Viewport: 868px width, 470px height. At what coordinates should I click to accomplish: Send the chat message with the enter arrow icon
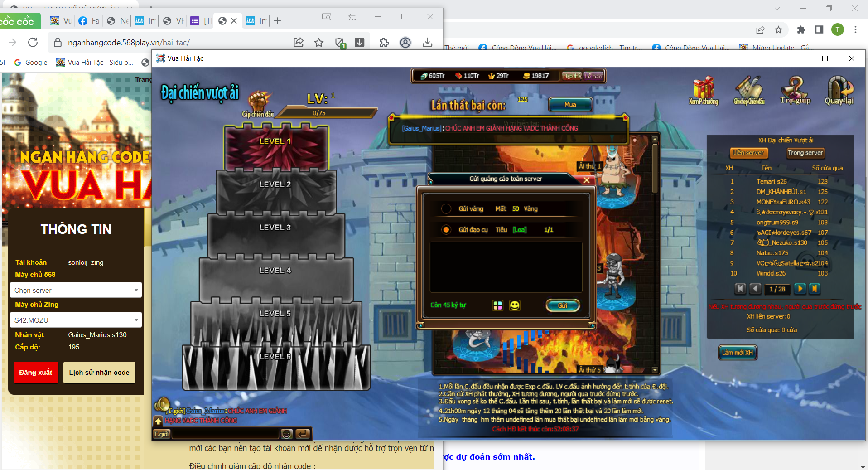[x=303, y=434]
